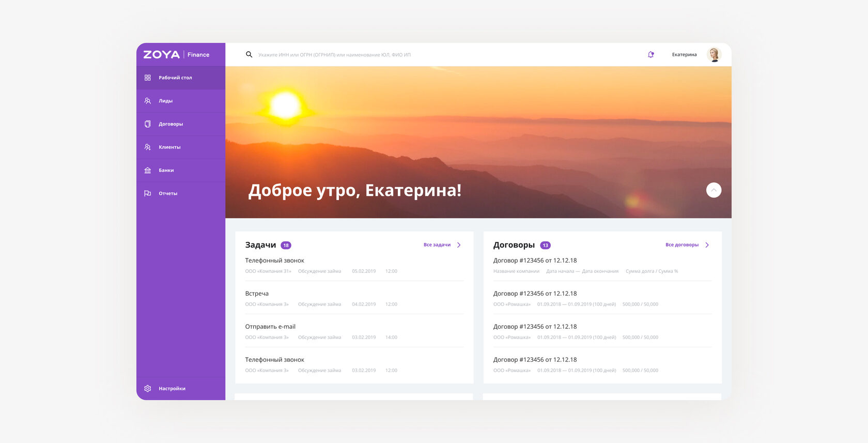Click the Отчеты flag icon
Viewport: 868px width, 443px height.
[x=148, y=193]
